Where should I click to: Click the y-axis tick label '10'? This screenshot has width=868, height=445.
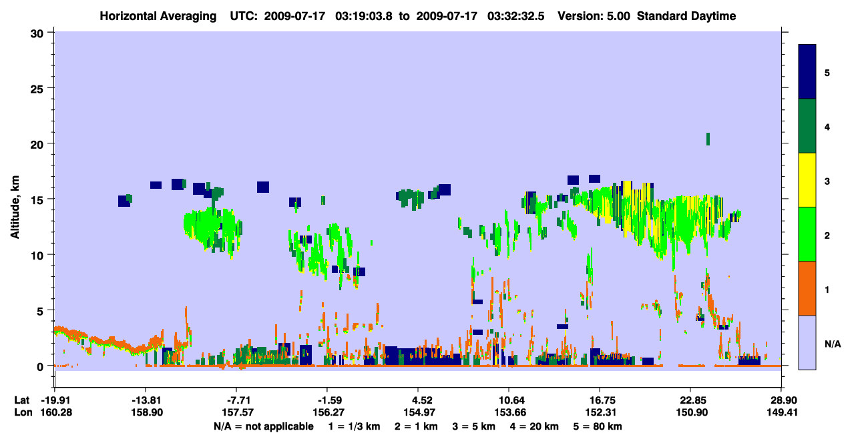coord(38,255)
